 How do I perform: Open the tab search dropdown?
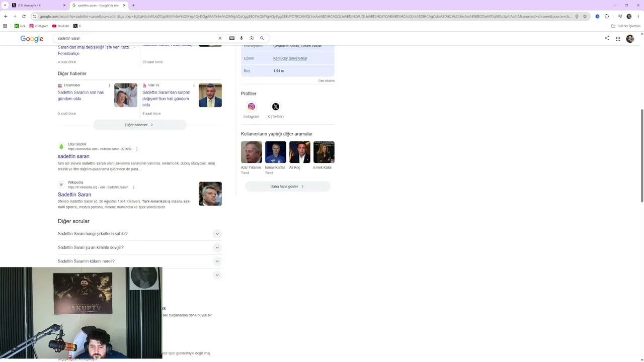5,5
